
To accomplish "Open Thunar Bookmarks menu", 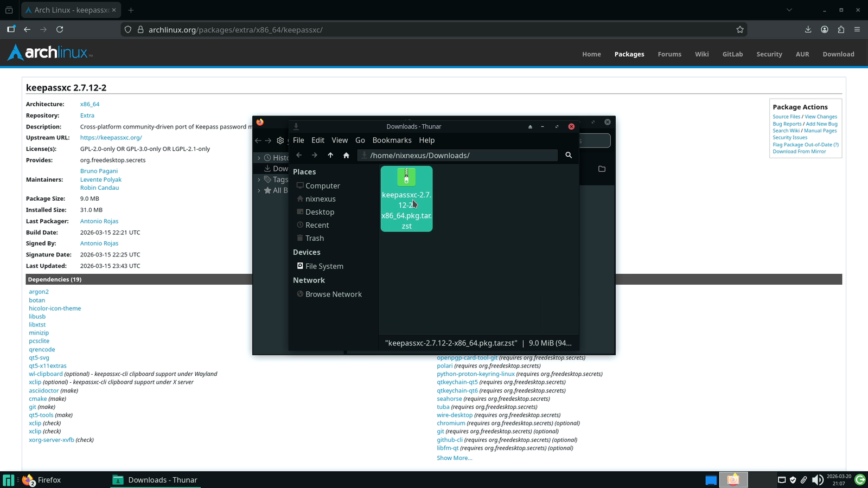I will [392, 140].
